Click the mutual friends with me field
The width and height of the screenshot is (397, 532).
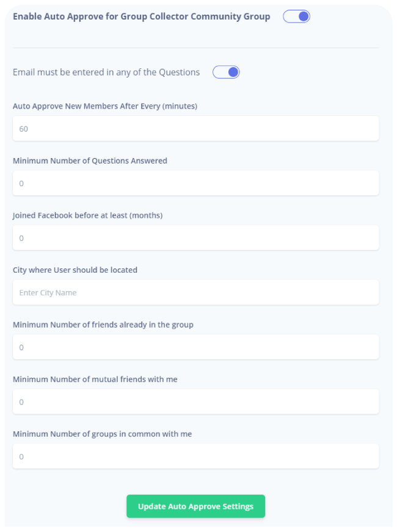(x=195, y=401)
